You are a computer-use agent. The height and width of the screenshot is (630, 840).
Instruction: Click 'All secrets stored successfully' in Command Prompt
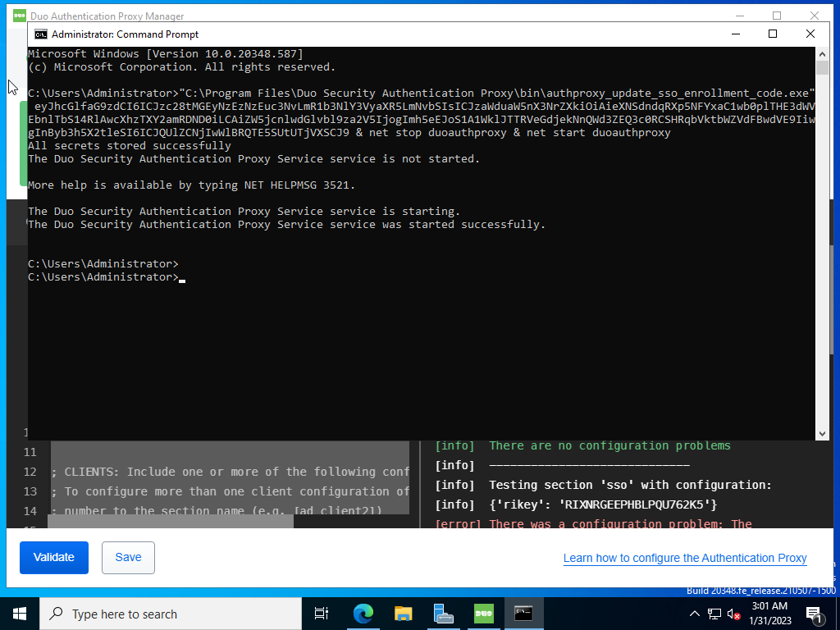tap(130, 146)
